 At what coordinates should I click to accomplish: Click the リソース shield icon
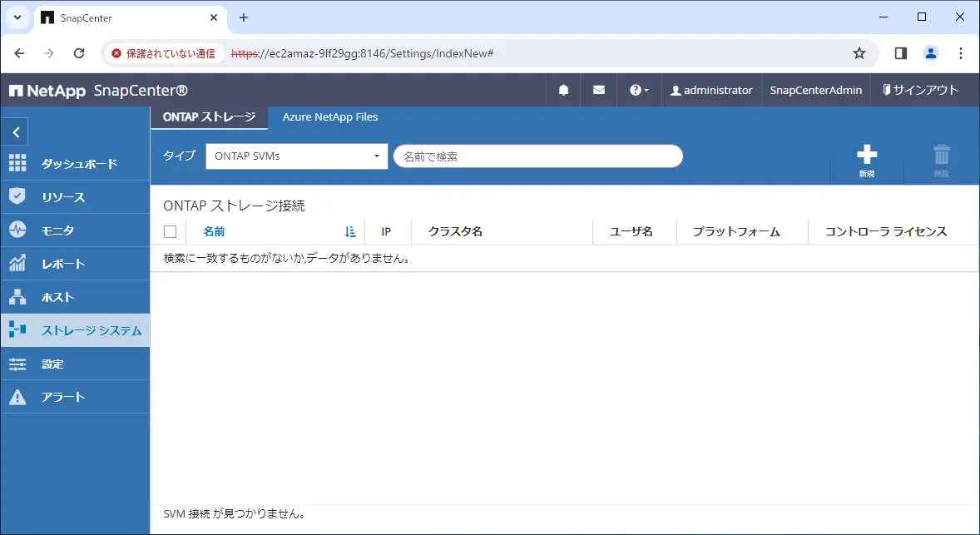click(x=17, y=196)
